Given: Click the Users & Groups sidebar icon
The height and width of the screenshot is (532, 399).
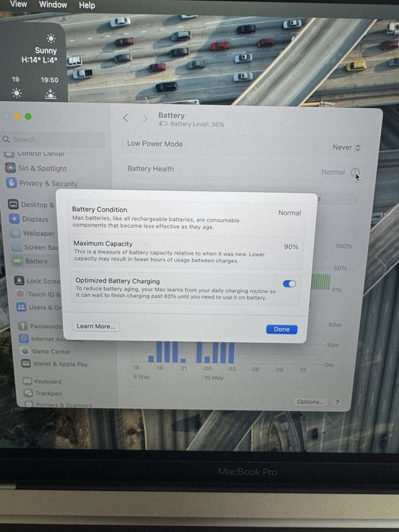Looking at the screenshot, I should [x=21, y=307].
